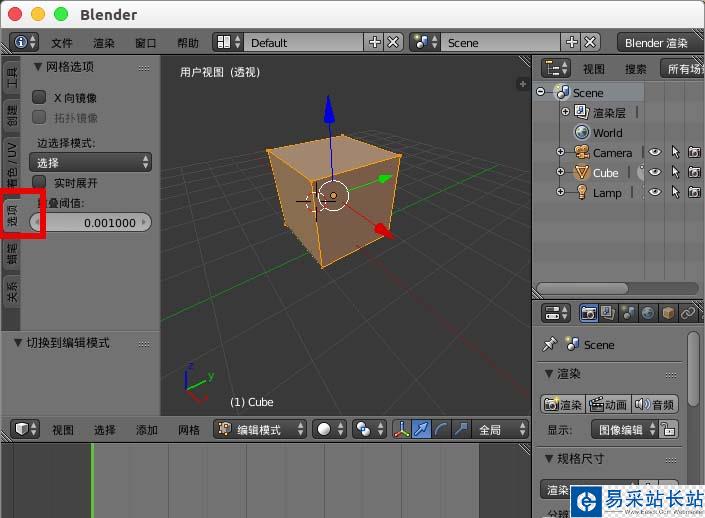Collapse the 网格选项 panel
This screenshot has width=705, height=518.
38,67
